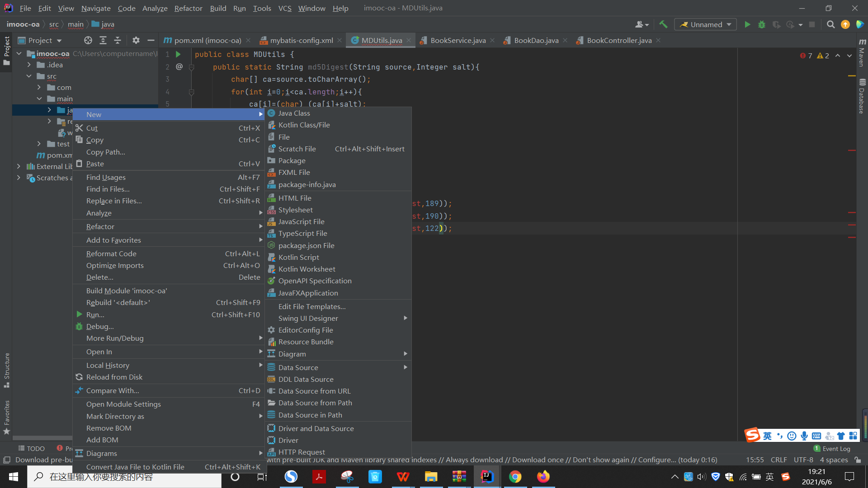Choose DDL Data Source entry
Image resolution: width=868 pixels, height=488 pixels.
[x=338, y=379]
